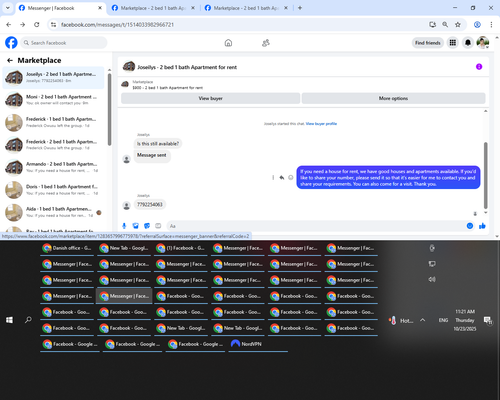Choose a GIF from the composer

click(158, 226)
